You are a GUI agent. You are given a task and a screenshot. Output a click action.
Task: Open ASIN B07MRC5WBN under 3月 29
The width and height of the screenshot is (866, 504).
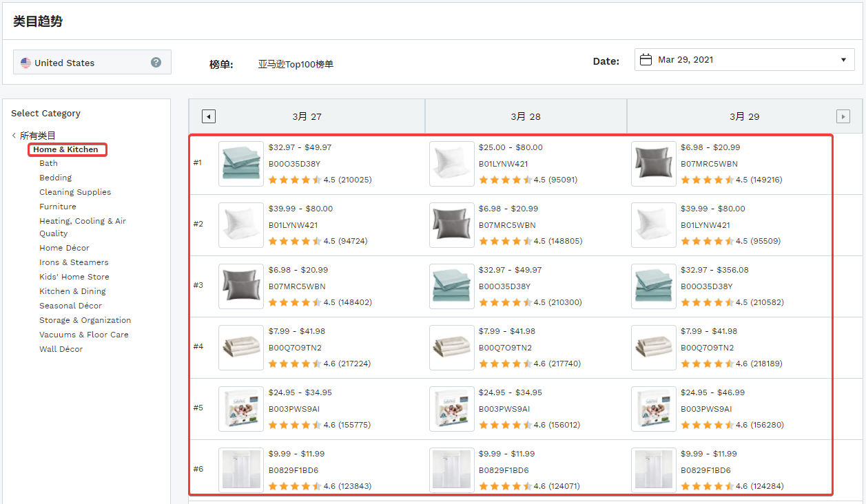click(x=709, y=164)
